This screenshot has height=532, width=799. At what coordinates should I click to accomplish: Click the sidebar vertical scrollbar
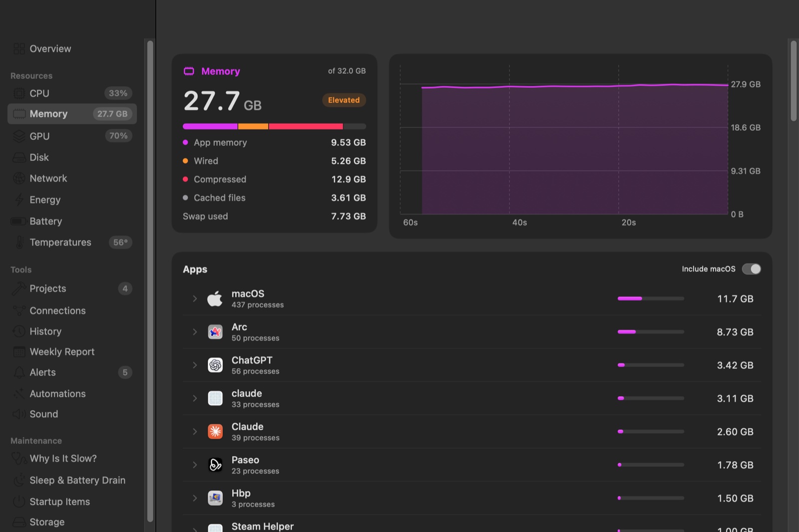(x=150, y=281)
